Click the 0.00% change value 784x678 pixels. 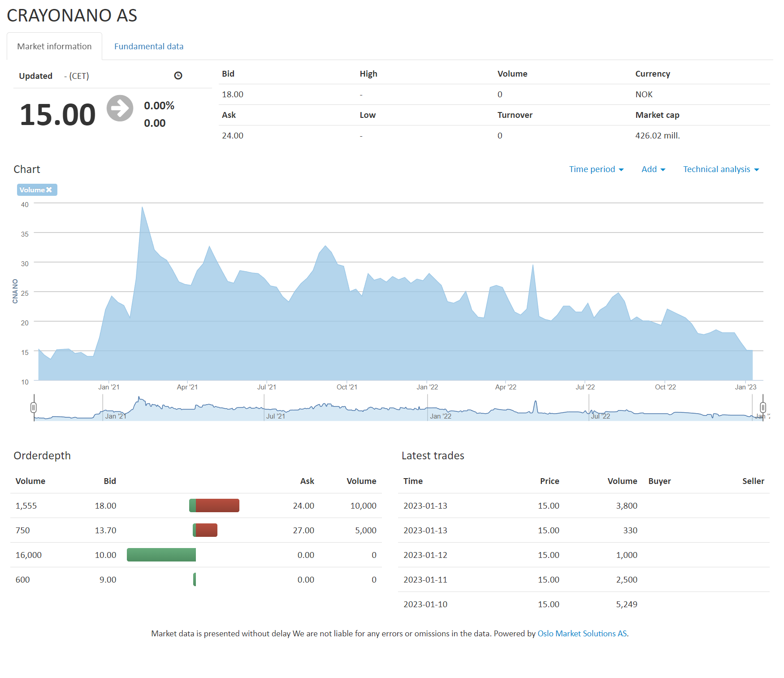click(x=159, y=106)
